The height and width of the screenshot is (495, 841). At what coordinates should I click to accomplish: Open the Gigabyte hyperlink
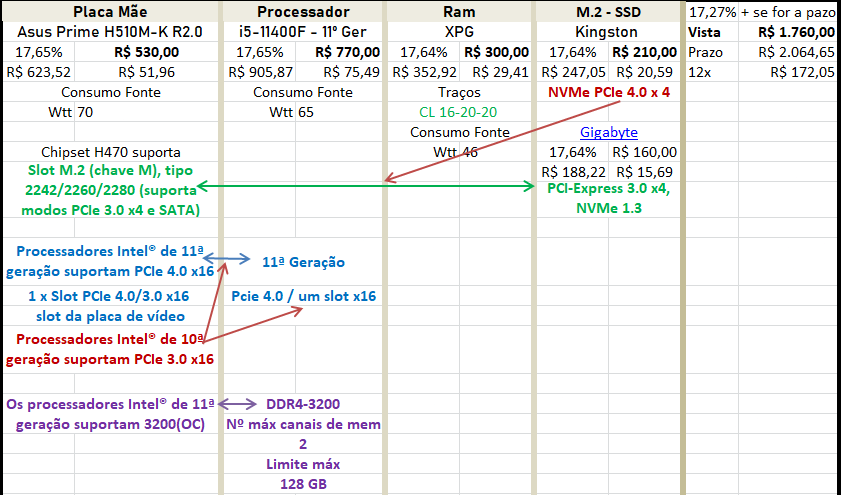[x=609, y=132]
